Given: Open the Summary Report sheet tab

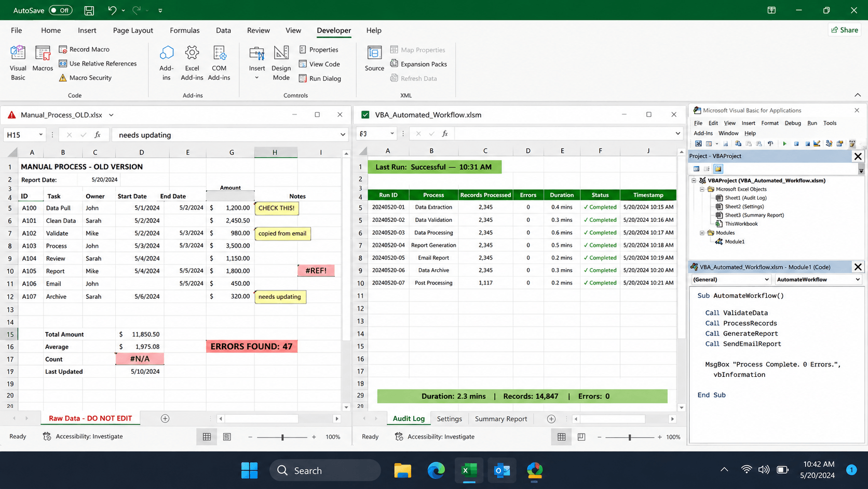Looking at the screenshot, I should point(500,419).
